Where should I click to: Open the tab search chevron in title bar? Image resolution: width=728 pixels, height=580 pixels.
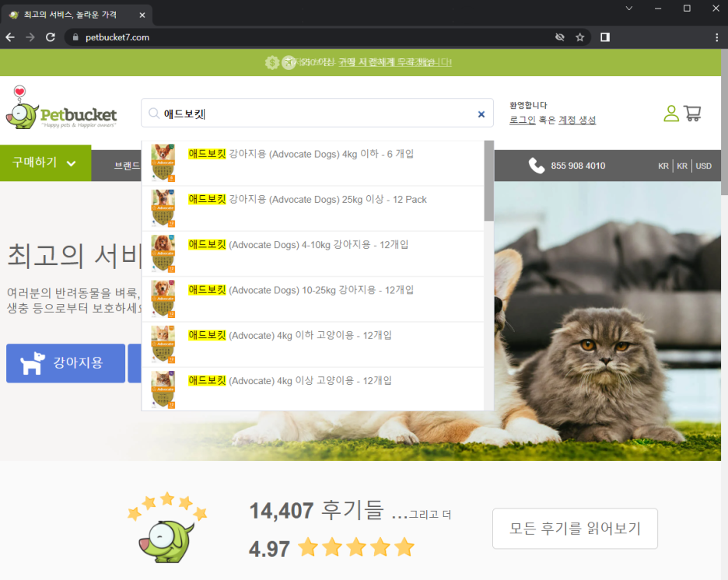coord(629,9)
